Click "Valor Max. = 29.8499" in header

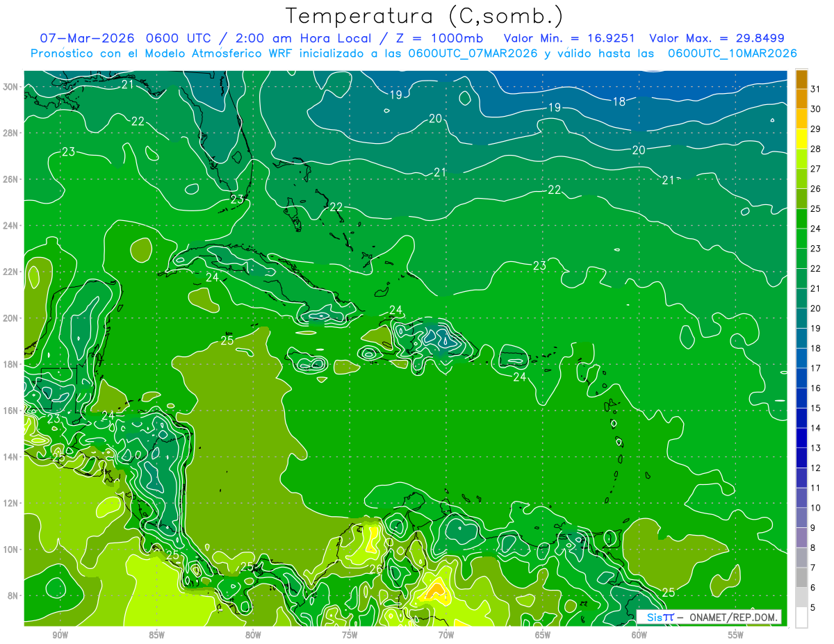717,38
